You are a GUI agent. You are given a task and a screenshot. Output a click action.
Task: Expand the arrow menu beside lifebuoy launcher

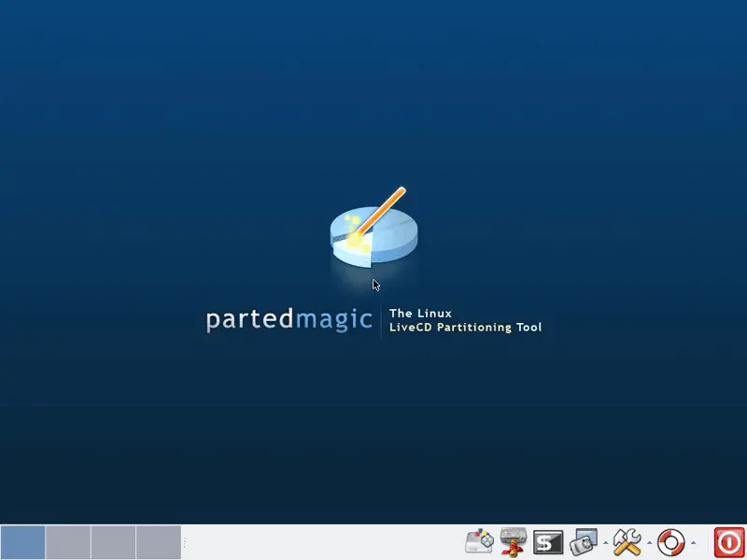point(693,543)
